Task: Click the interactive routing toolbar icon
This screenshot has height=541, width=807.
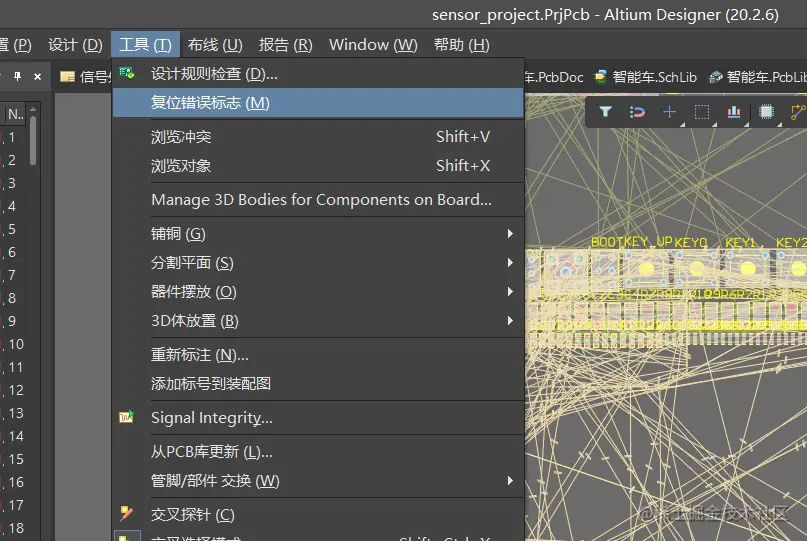Action: tap(798, 112)
